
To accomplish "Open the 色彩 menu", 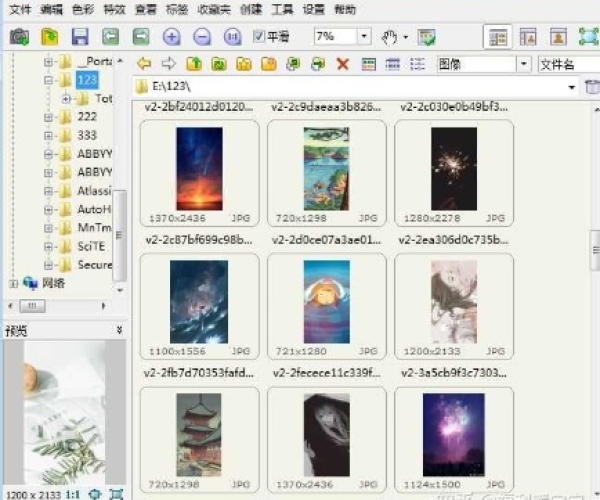I will pos(83,9).
